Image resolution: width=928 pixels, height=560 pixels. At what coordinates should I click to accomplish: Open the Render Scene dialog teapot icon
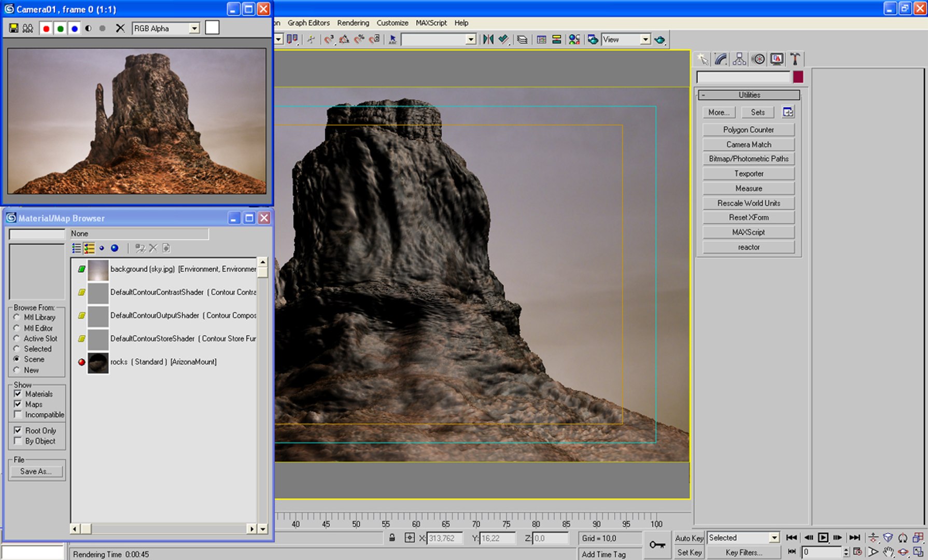pos(593,39)
